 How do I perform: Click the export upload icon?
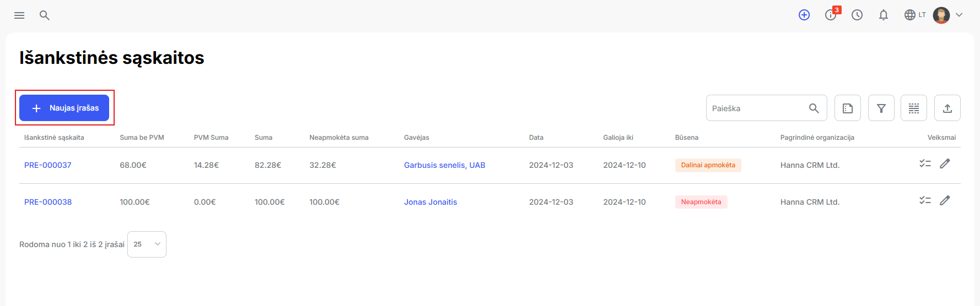[x=947, y=108]
